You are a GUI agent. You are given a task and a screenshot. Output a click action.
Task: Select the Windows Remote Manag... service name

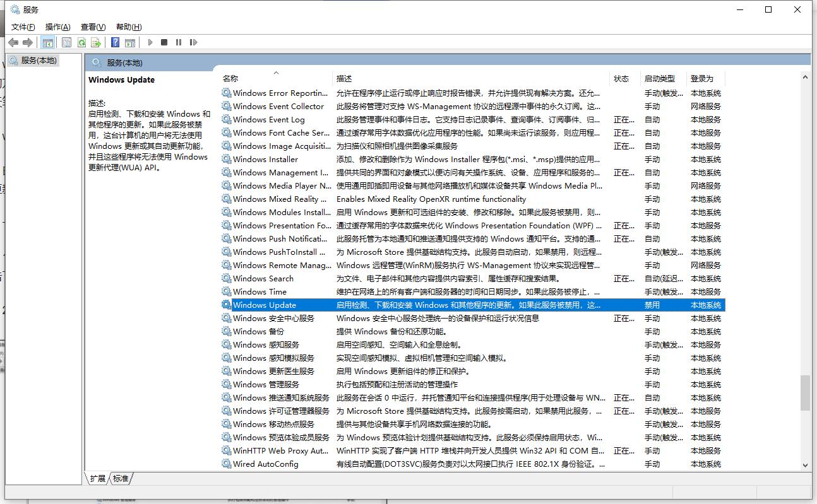[x=282, y=265]
